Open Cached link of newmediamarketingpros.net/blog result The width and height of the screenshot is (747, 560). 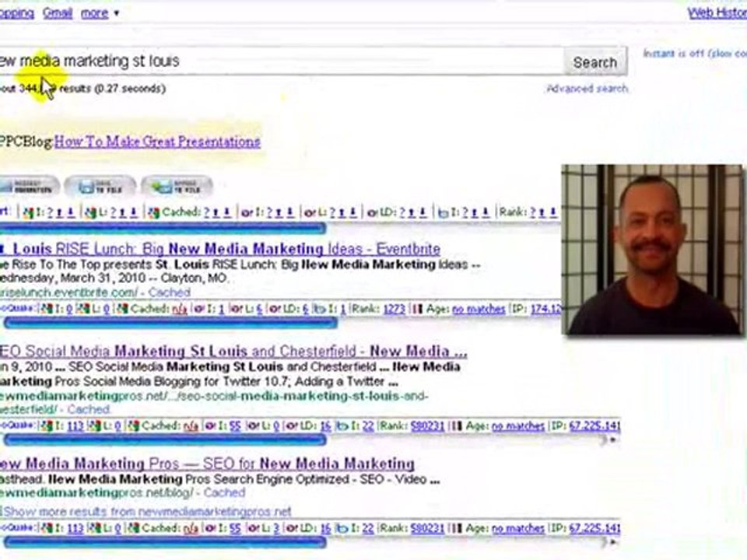click(x=224, y=492)
